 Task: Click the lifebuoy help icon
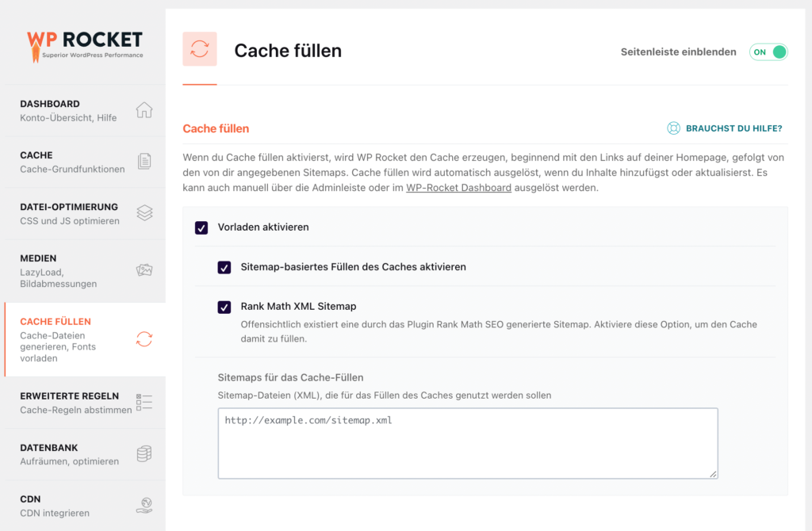(673, 128)
